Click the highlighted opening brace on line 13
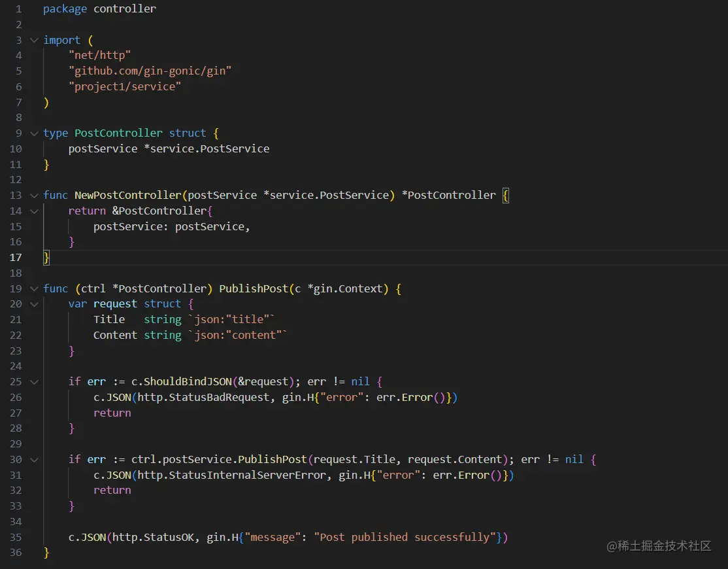Viewport: 728px width, 569px height. 506,195
